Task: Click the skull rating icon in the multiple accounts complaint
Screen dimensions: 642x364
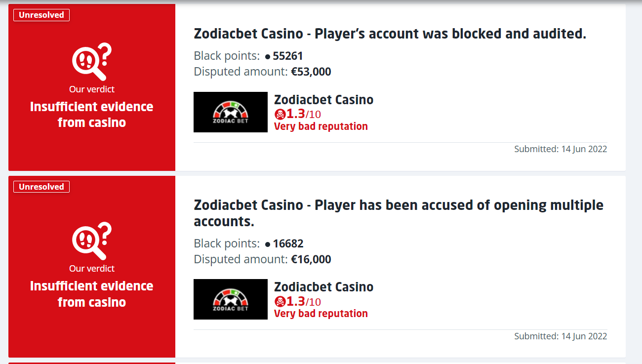Action: (x=280, y=302)
